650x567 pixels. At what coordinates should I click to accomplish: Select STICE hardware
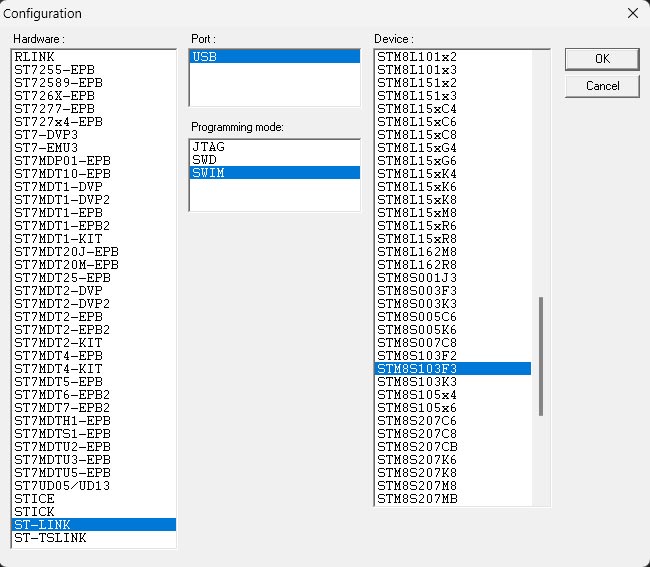click(x=94, y=499)
